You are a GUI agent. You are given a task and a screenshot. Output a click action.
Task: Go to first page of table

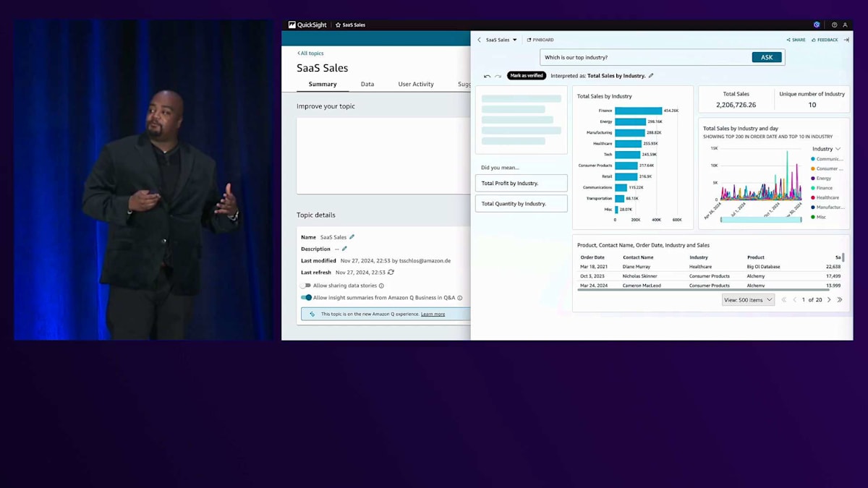[x=784, y=299]
